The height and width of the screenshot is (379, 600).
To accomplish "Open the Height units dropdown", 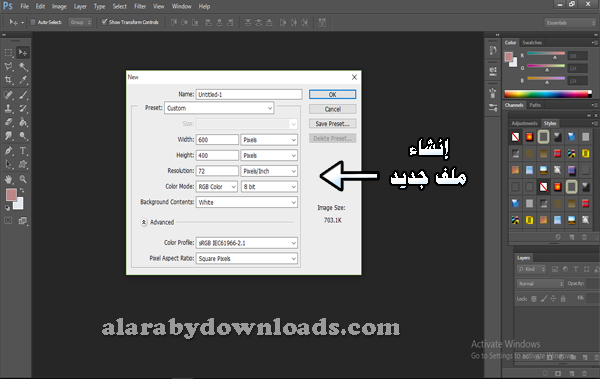I will click(269, 155).
